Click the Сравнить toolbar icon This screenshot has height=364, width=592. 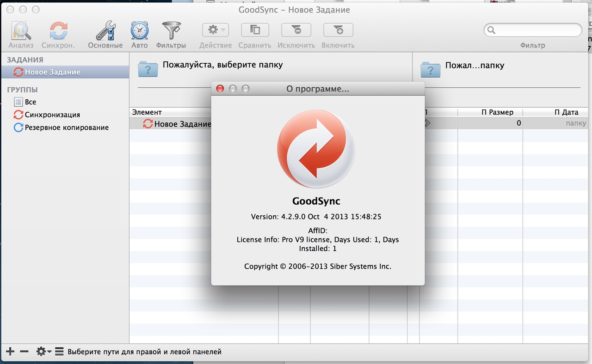(255, 30)
